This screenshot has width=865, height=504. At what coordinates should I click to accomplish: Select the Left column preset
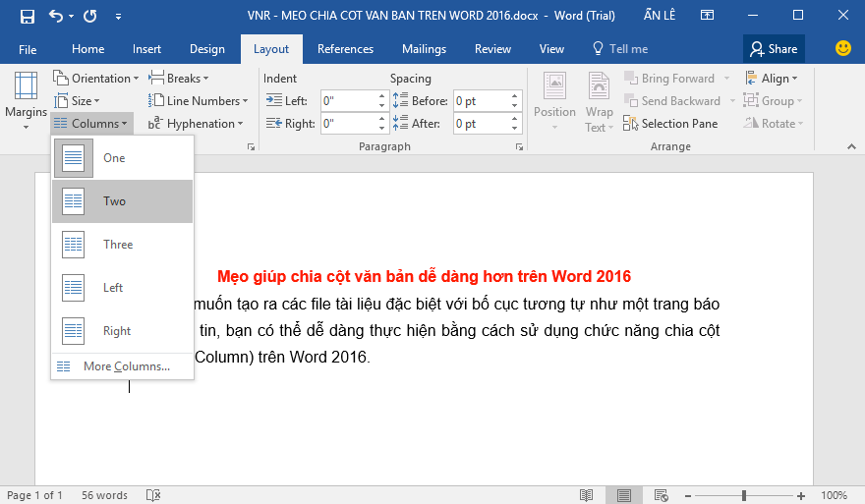point(123,287)
